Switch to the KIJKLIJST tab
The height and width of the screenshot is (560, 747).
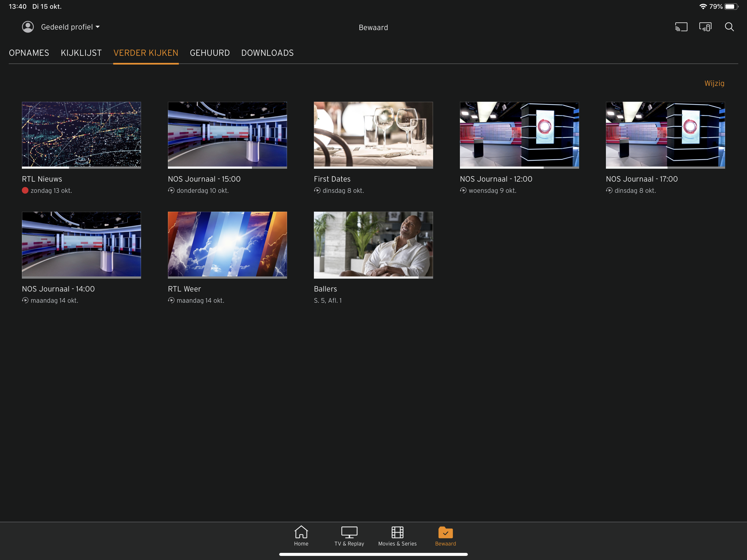coord(81,53)
